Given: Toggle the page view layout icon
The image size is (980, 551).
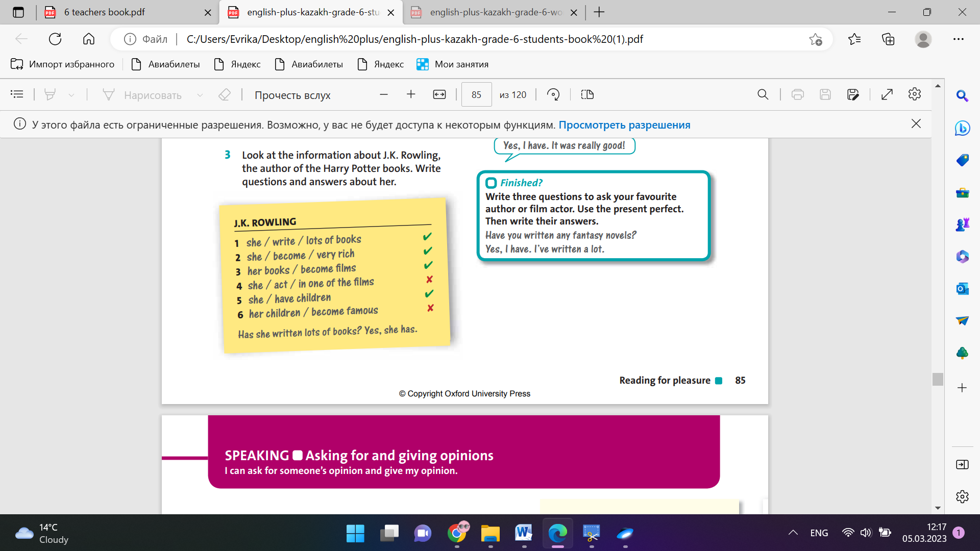Looking at the screenshot, I should pos(587,94).
